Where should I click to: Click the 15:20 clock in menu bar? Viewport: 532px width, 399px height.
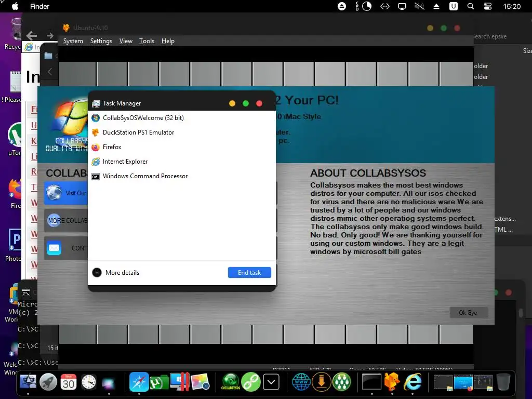pos(512,6)
